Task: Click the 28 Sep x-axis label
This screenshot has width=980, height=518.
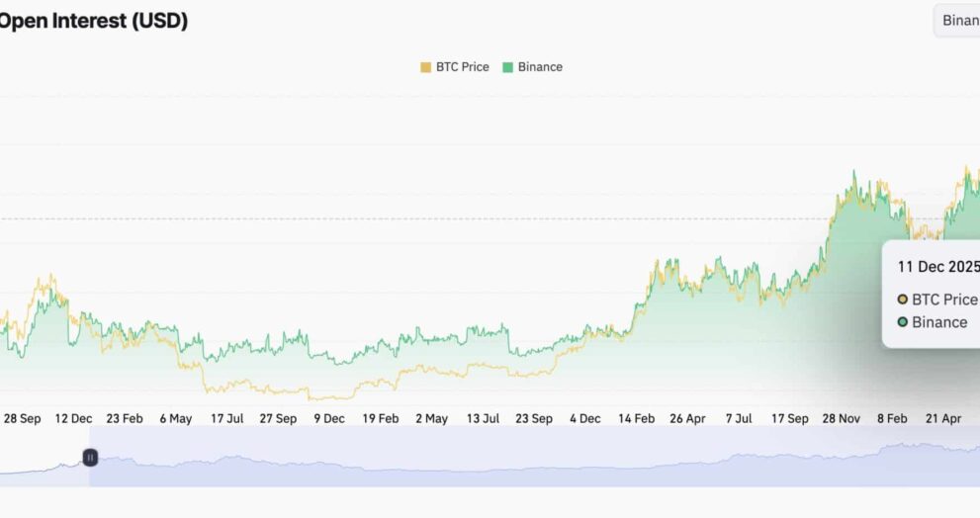Action: pyautogui.click(x=22, y=418)
